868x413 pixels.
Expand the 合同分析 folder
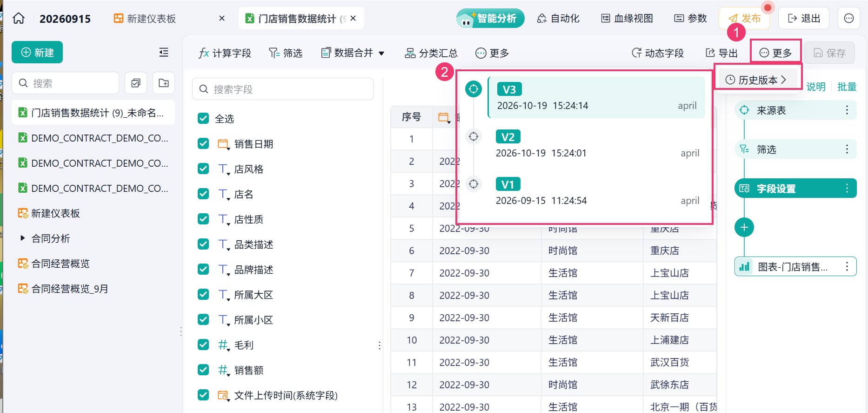[22, 238]
